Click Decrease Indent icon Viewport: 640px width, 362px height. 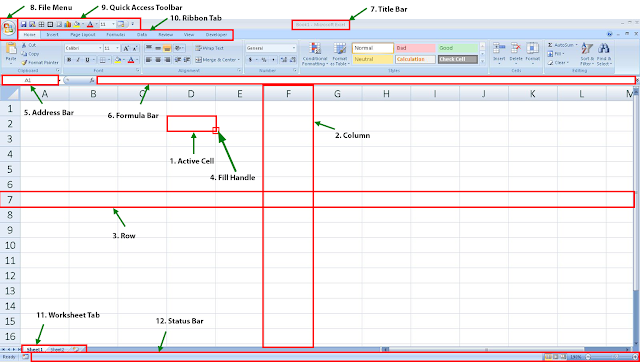tap(178, 60)
